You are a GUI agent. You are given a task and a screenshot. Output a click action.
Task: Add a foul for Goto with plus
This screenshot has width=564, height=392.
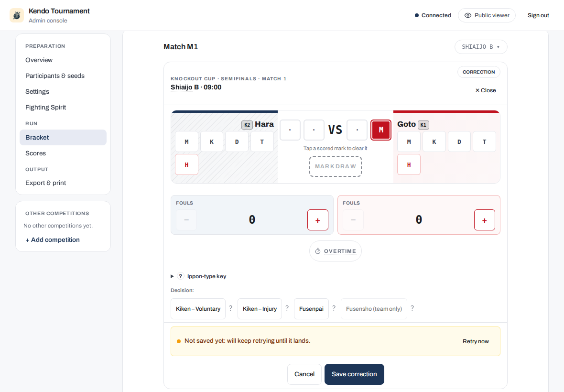484,220
